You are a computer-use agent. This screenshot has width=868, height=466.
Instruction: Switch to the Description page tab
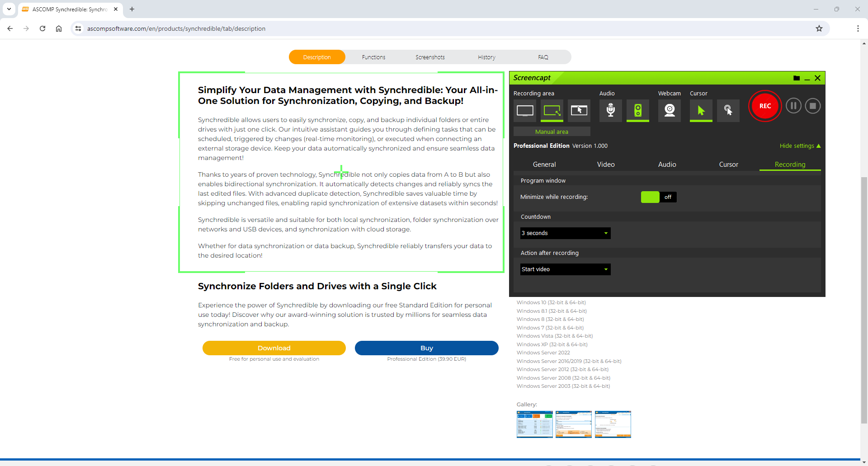click(x=317, y=57)
